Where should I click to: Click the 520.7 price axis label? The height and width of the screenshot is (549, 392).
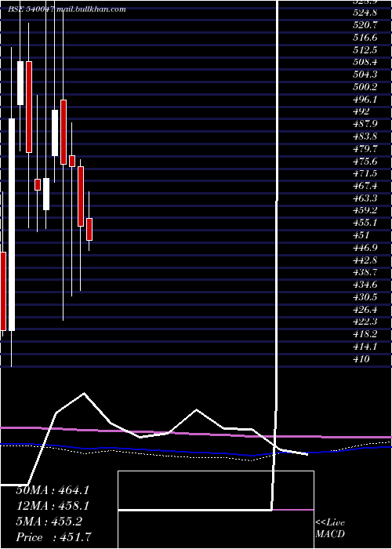(x=365, y=25)
